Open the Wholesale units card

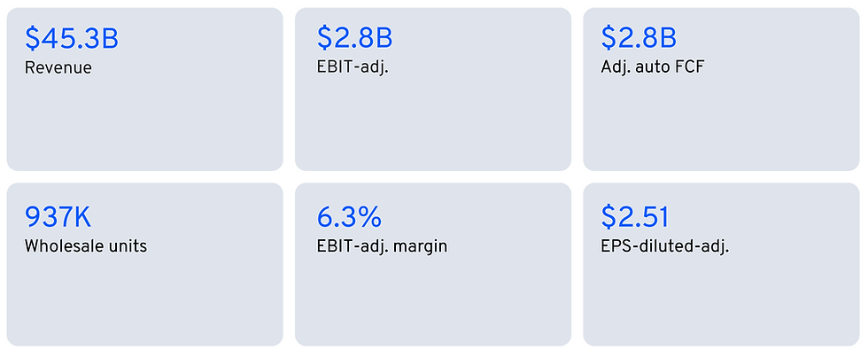click(145, 264)
